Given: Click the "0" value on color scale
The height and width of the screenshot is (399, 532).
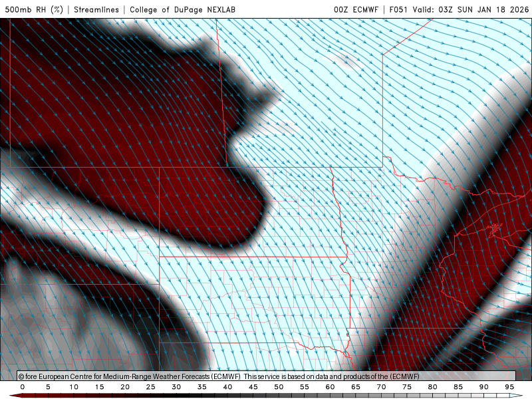Looking at the screenshot, I should (23, 387).
